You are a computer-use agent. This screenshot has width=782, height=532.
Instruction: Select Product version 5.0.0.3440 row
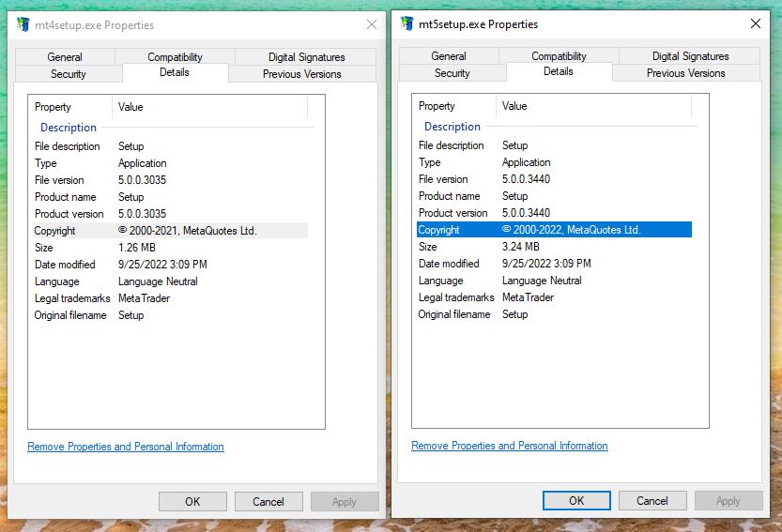pos(555,213)
